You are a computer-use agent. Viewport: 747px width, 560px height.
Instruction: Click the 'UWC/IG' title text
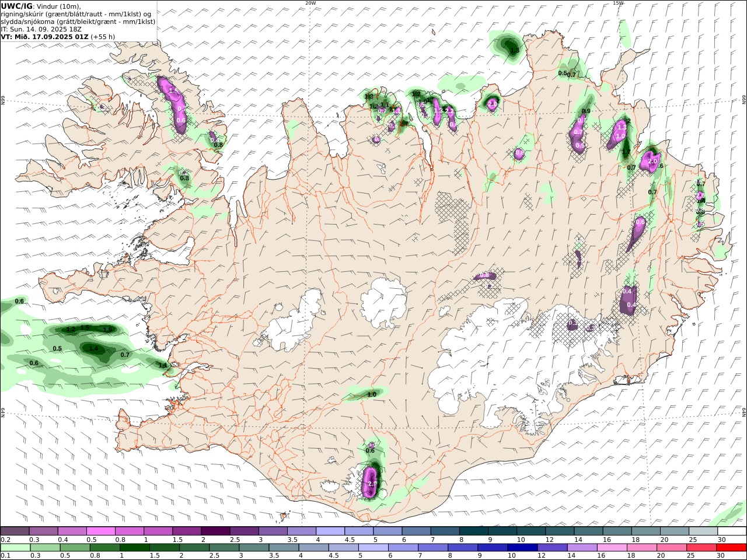tap(17, 6)
